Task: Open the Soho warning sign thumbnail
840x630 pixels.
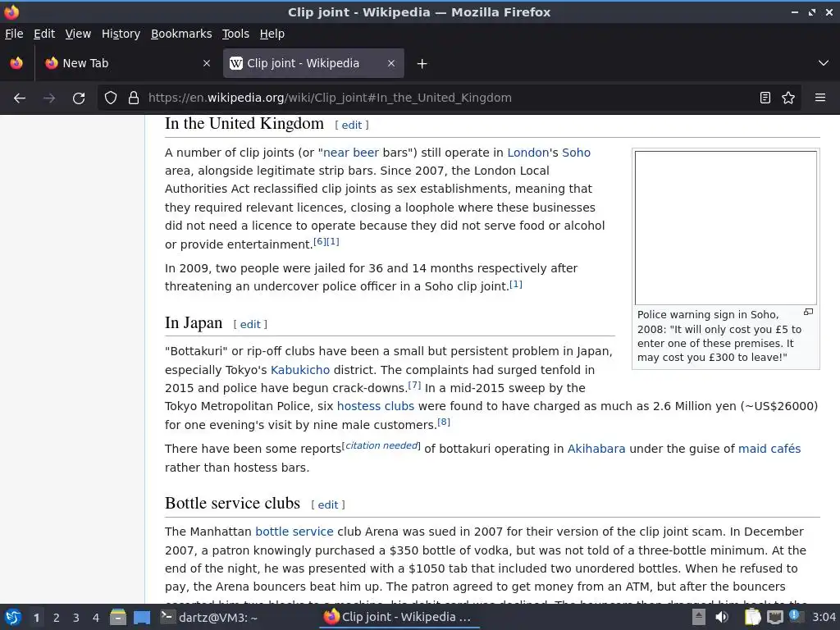Action: pyautogui.click(x=725, y=228)
